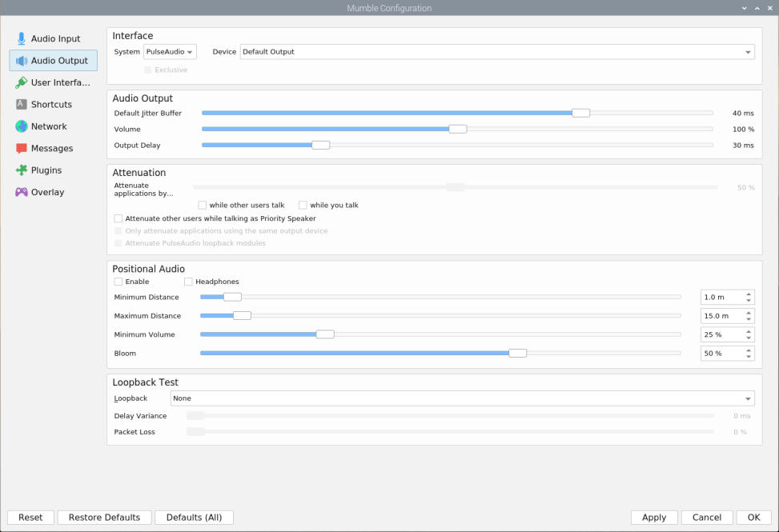Screen dimensions: 779x532
Task: Increase Minimum Distance with up arrow
Action: pyautogui.click(x=749, y=294)
